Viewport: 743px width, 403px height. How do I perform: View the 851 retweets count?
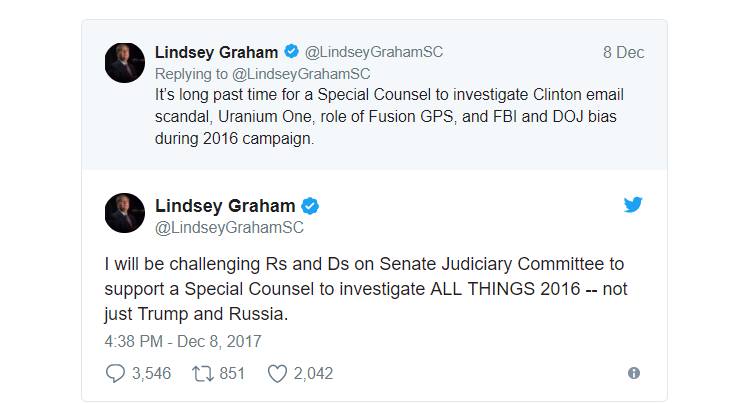tap(232, 373)
